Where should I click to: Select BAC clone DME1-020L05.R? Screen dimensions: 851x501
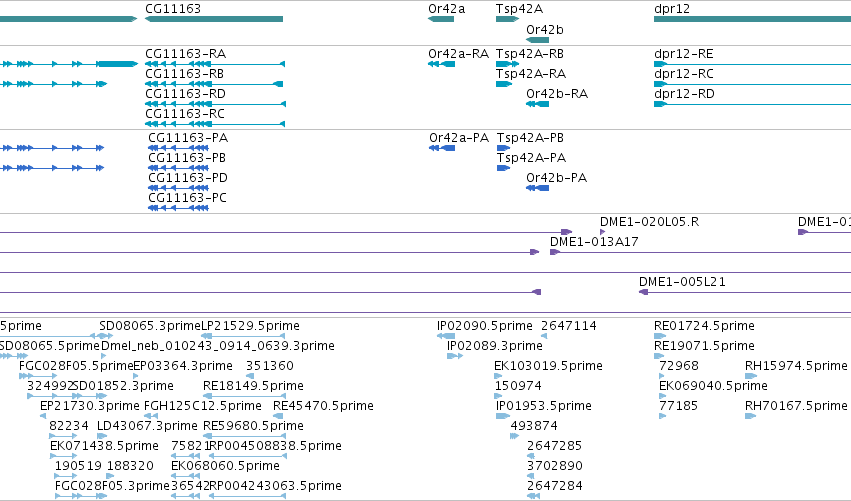point(649,222)
